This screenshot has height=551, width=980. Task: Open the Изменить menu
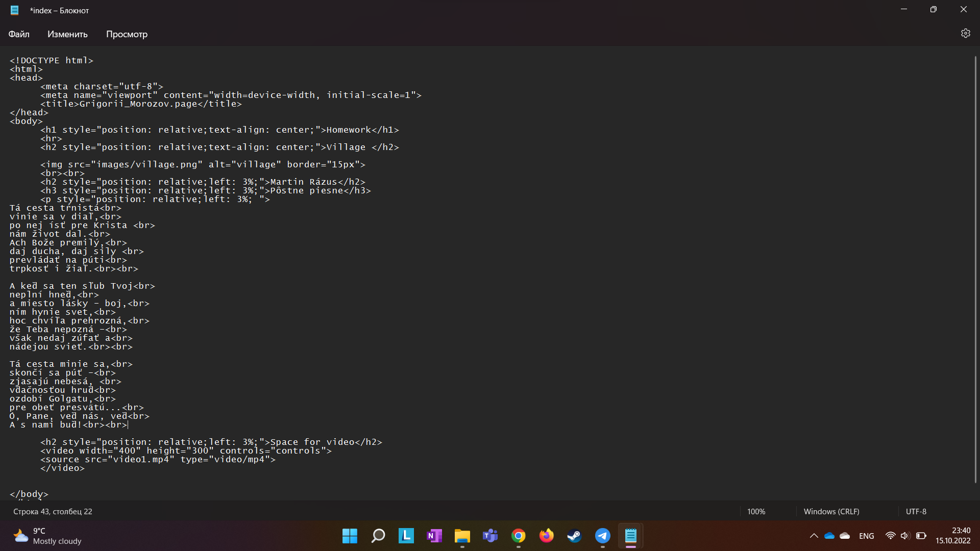point(67,34)
